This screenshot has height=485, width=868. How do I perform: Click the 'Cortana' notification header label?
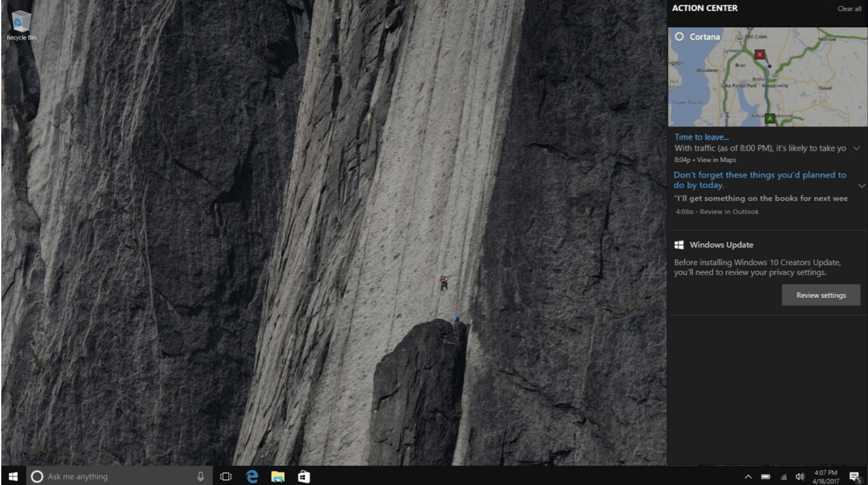point(705,37)
